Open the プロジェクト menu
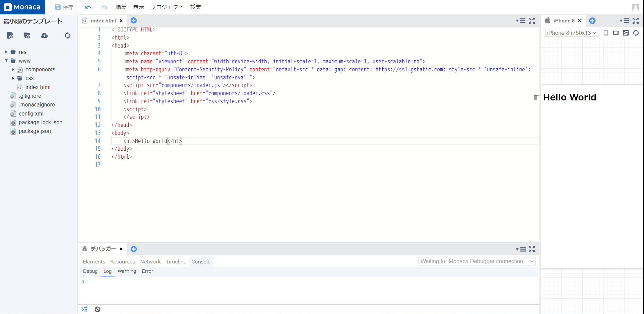Image resolution: width=644 pixels, height=314 pixels. pos(167,7)
